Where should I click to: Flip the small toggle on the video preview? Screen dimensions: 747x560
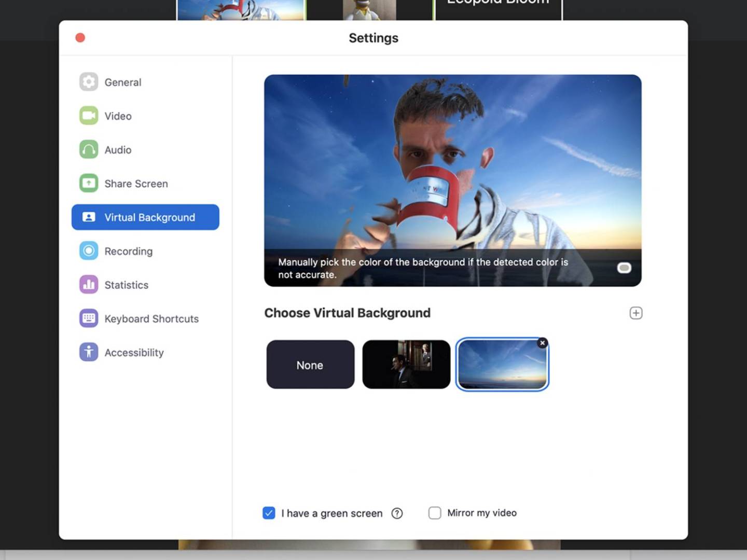[624, 268]
